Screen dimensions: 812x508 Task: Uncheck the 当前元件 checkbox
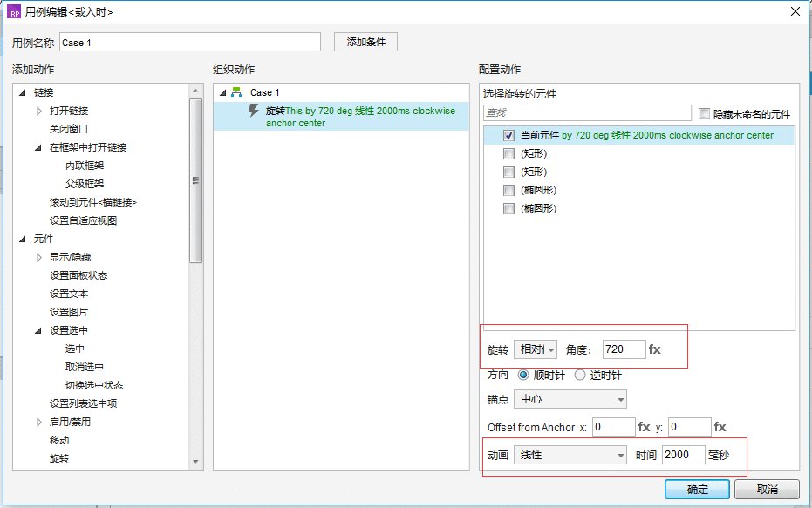[x=508, y=136]
